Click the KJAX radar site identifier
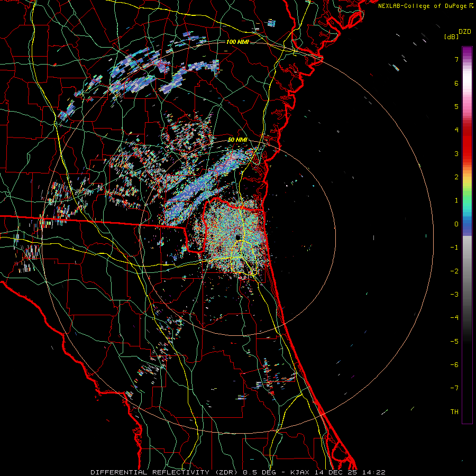This screenshot has height=476, width=476. (x=301, y=472)
